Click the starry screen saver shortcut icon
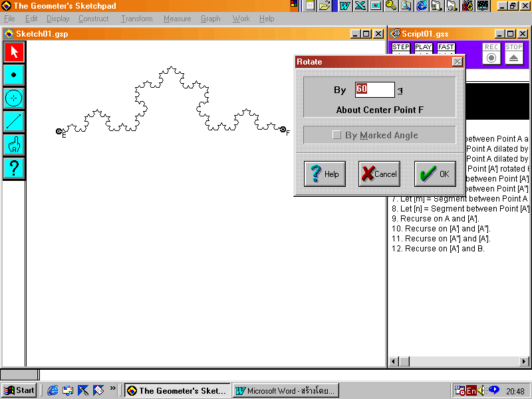The image size is (532, 399). tap(483, 5)
